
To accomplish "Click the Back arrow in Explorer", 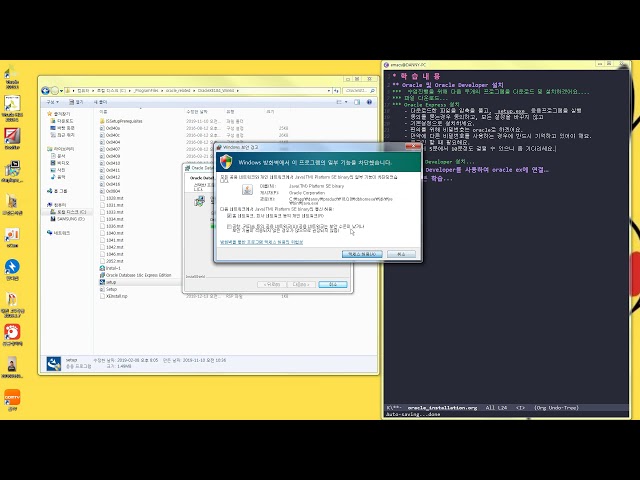I will [46, 91].
